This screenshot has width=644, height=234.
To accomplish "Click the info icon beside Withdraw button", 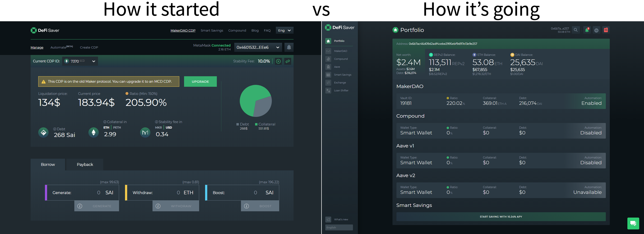I will [x=158, y=206].
